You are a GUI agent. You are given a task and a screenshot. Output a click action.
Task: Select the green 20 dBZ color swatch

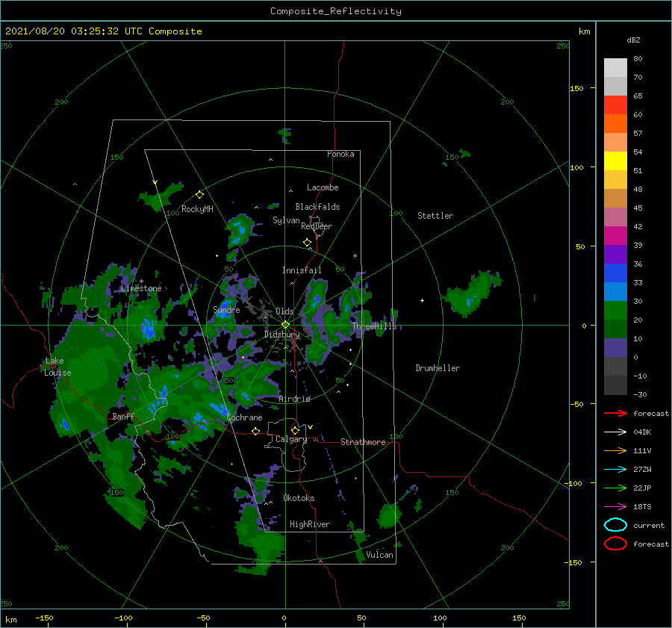pos(615,311)
